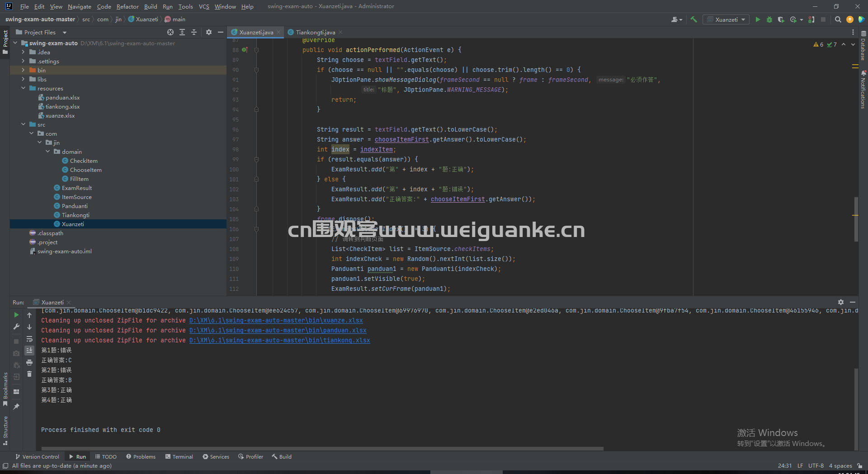Screen dimensions: 868x474
Task: Click print icon in Run console toolbar
Action: [29, 362]
